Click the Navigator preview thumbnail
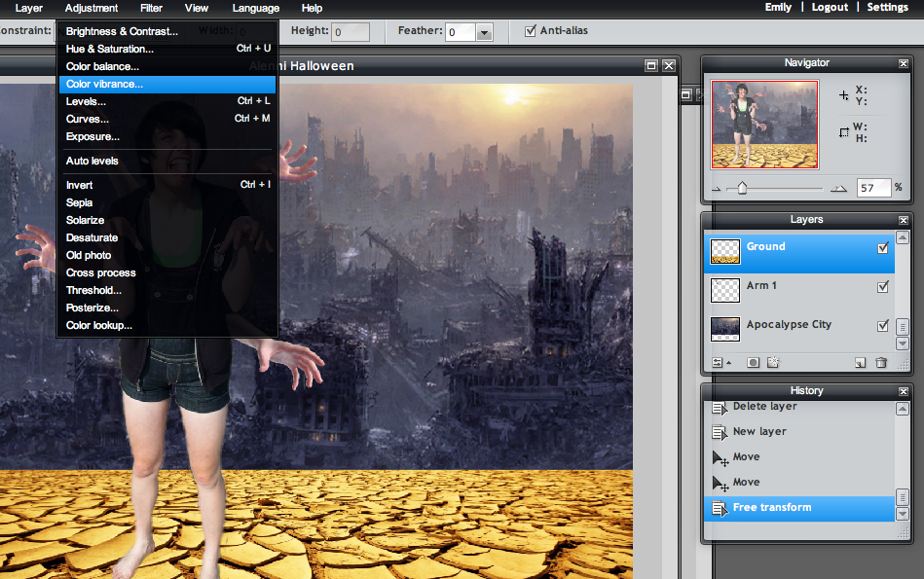This screenshot has height=579, width=924. click(x=765, y=125)
